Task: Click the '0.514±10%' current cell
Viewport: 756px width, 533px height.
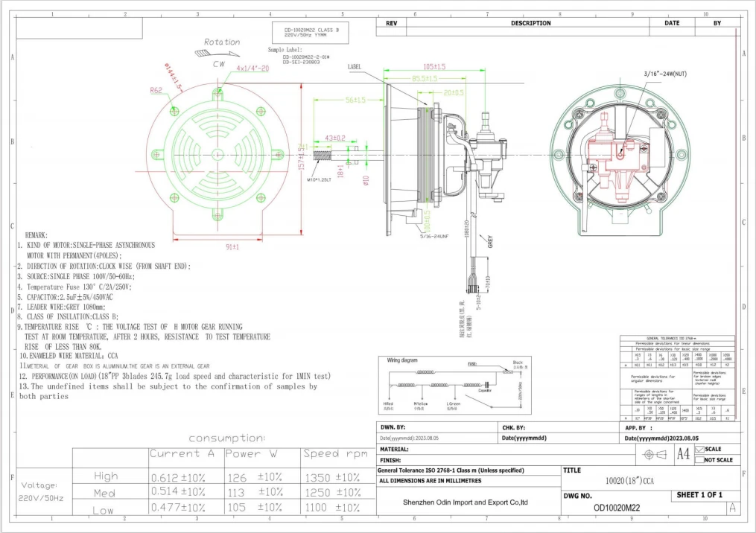Action: coord(179,491)
